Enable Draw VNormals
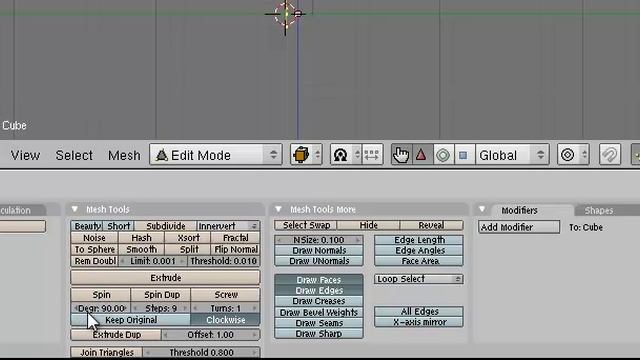This screenshot has width=640, height=360. pyautogui.click(x=319, y=261)
